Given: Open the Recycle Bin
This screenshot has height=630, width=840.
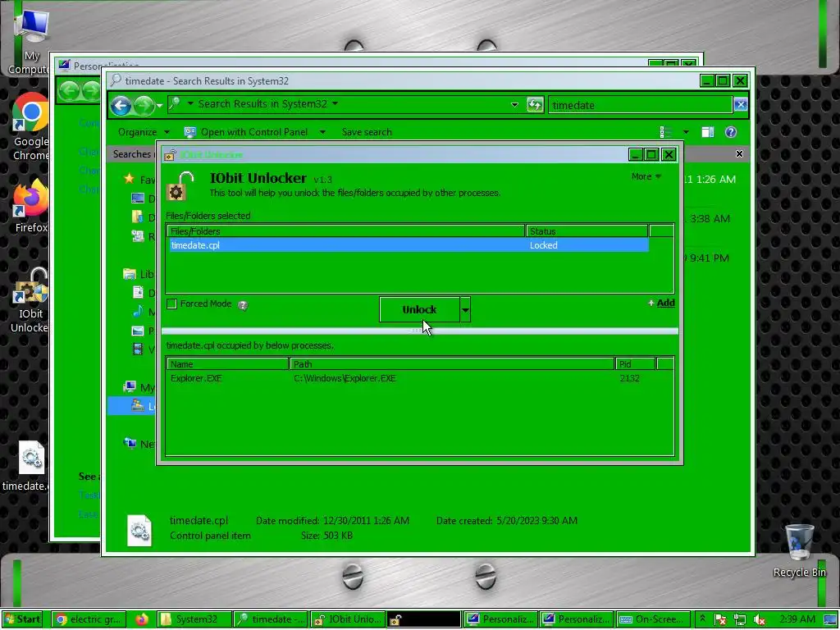Looking at the screenshot, I should pyautogui.click(x=799, y=550).
